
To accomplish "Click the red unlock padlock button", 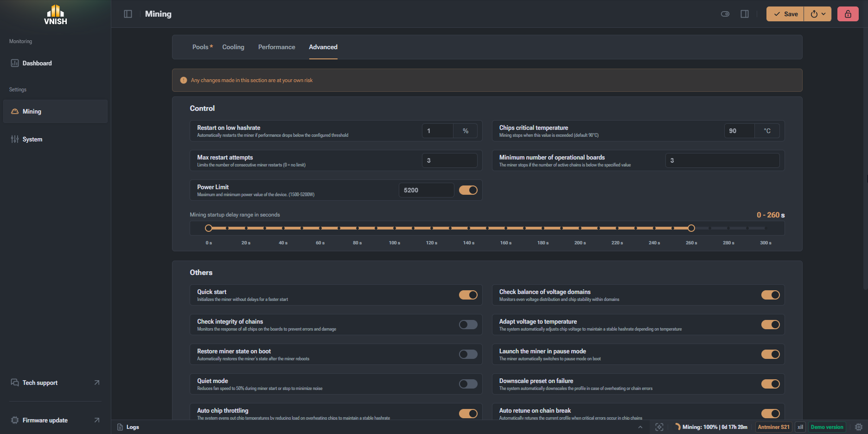I will [x=848, y=14].
